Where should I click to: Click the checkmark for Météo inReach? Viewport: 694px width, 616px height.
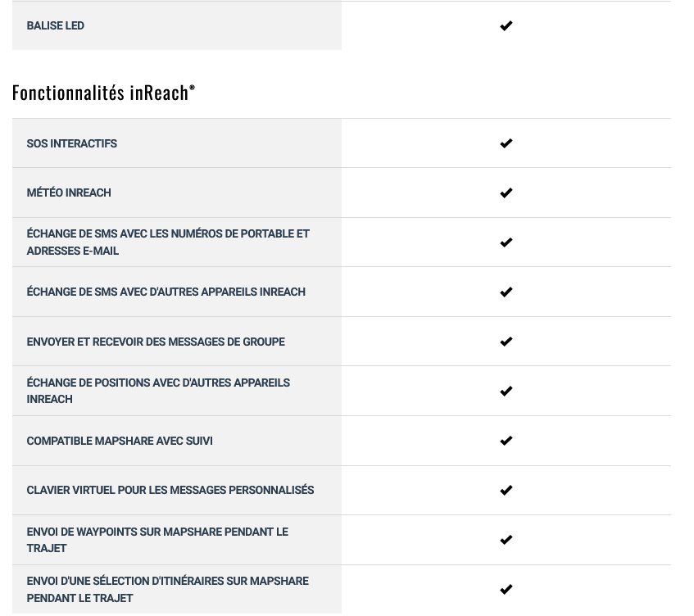click(x=506, y=193)
